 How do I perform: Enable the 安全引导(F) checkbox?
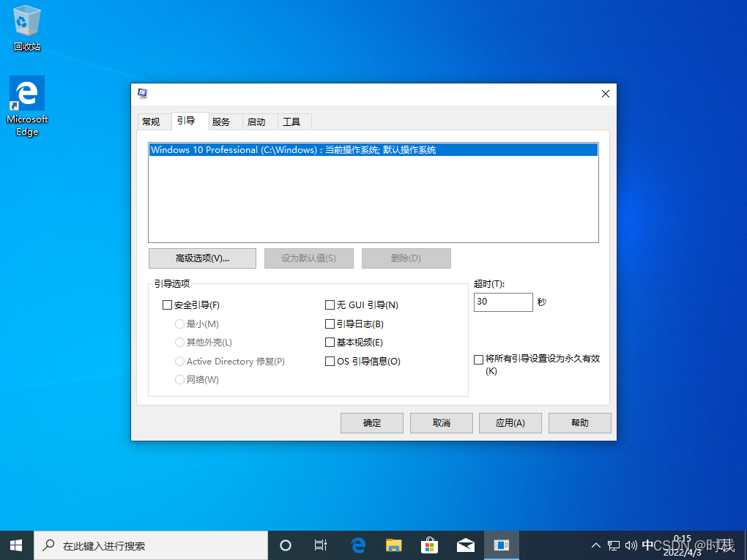click(167, 305)
